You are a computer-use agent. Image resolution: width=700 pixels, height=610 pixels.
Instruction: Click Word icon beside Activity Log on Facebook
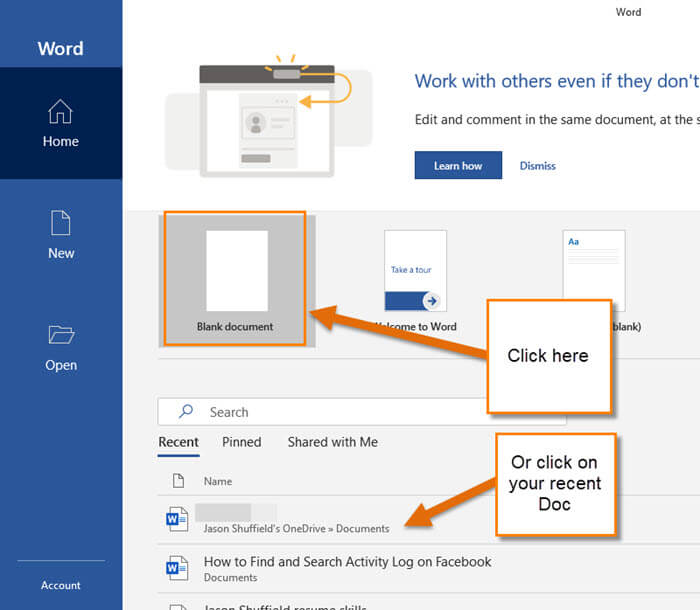pos(177,568)
